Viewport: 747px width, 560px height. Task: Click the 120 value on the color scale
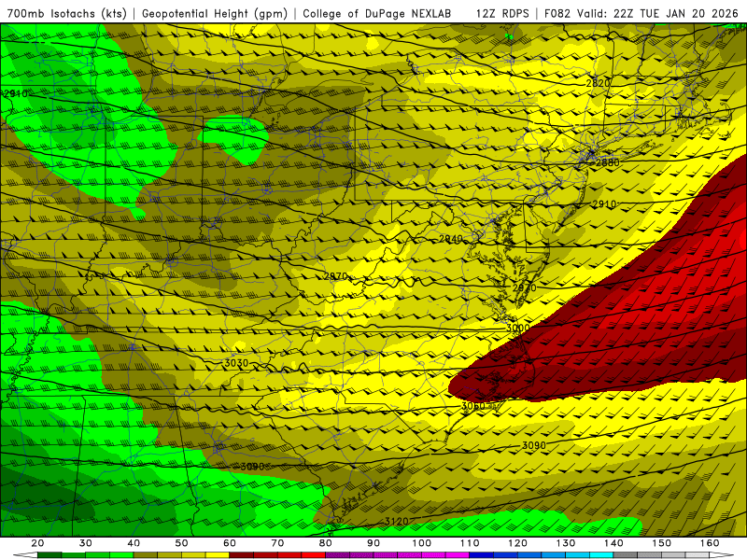click(518, 543)
